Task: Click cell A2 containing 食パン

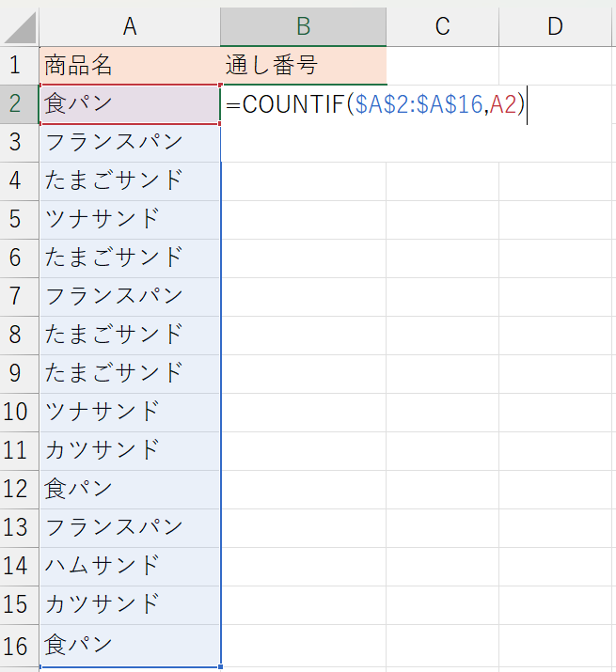Action: point(130,104)
